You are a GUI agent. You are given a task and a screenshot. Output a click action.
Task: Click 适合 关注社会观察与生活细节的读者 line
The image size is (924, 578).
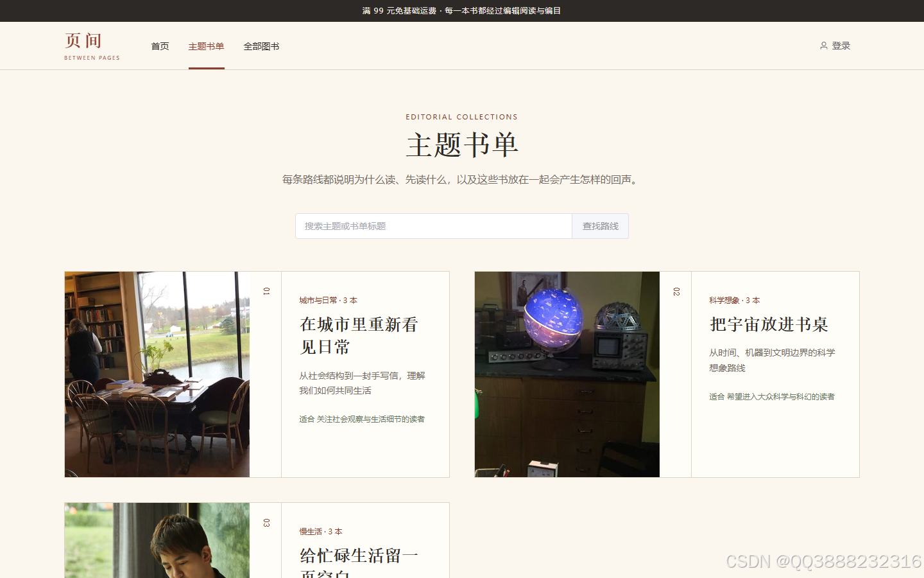point(362,419)
